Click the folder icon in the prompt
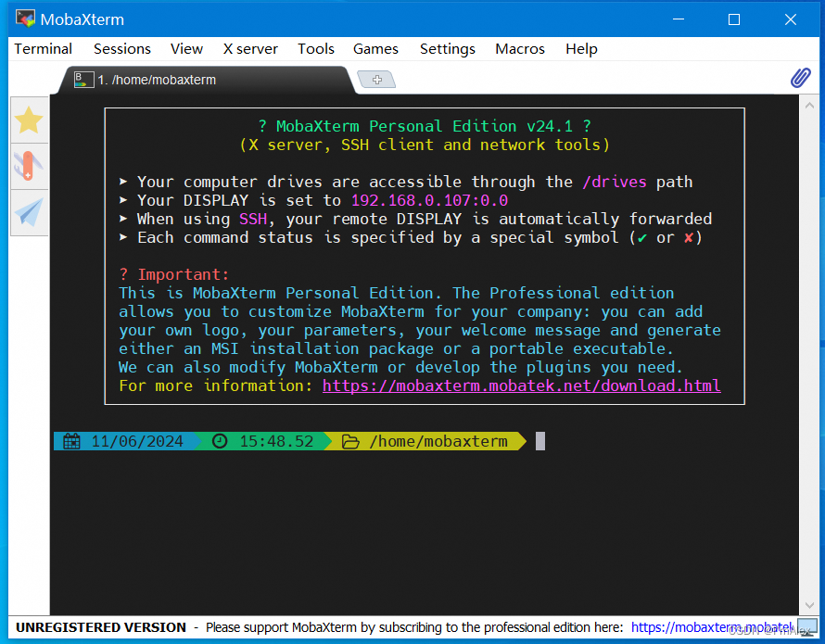 350,441
